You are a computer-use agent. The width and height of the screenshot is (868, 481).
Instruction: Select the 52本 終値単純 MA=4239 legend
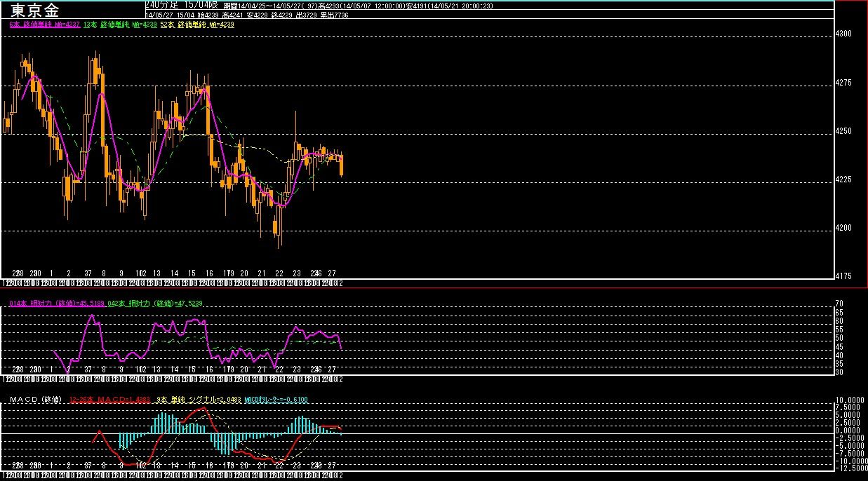(197, 25)
